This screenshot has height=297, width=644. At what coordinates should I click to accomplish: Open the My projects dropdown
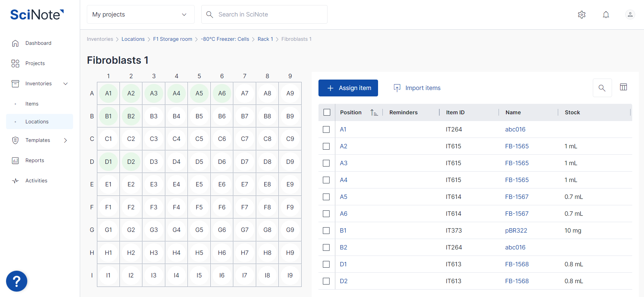[x=140, y=14]
